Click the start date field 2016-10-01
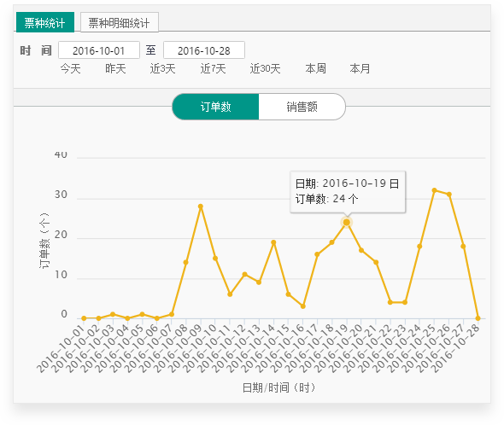The width and height of the screenshot is (504, 425). coord(99,50)
